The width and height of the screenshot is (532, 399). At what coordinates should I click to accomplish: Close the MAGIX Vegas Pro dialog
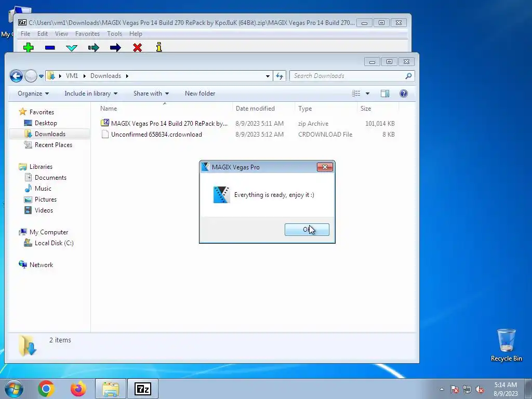pos(325,167)
